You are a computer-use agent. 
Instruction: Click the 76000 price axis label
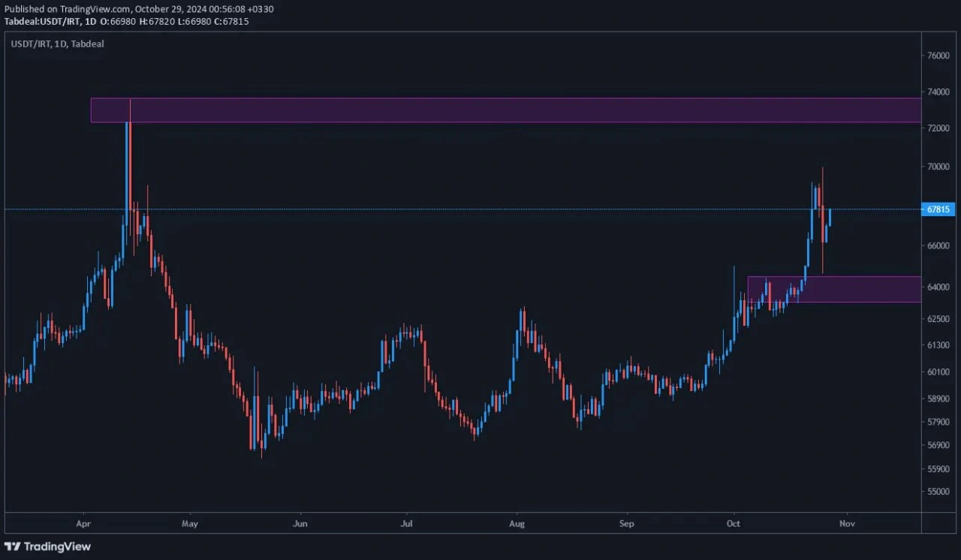click(939, 56)
